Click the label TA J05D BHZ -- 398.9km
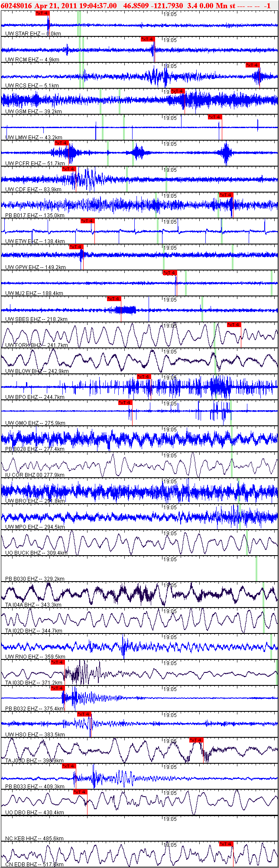 [35, 761]
